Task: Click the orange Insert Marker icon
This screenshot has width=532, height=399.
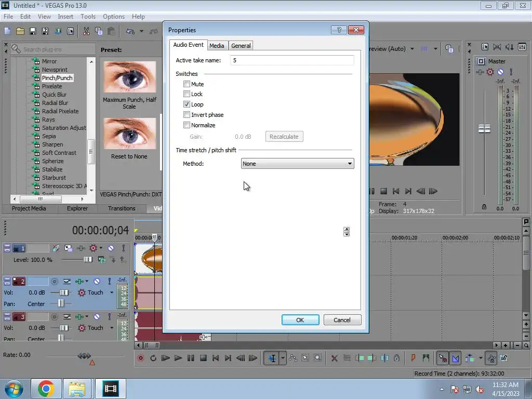Action: pos(413,358)
